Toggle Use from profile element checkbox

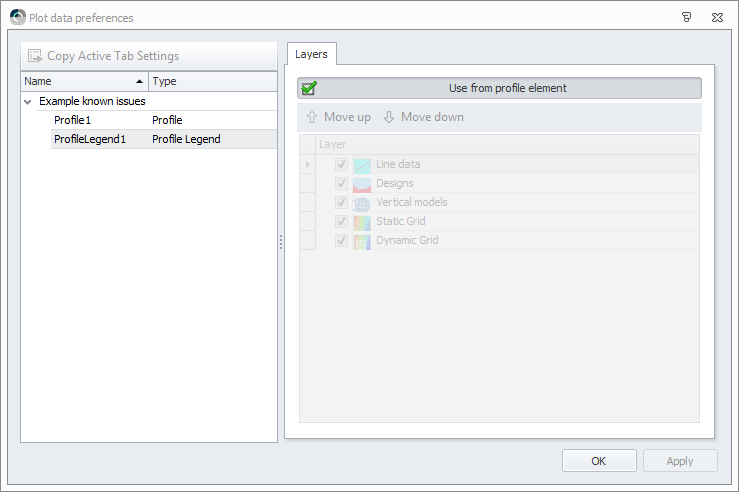point(309,88)
